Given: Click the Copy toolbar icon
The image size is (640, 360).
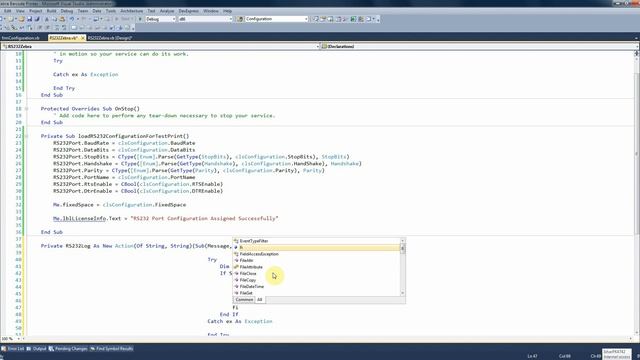Looking at the screenshot, I should [x=54, y=19].
